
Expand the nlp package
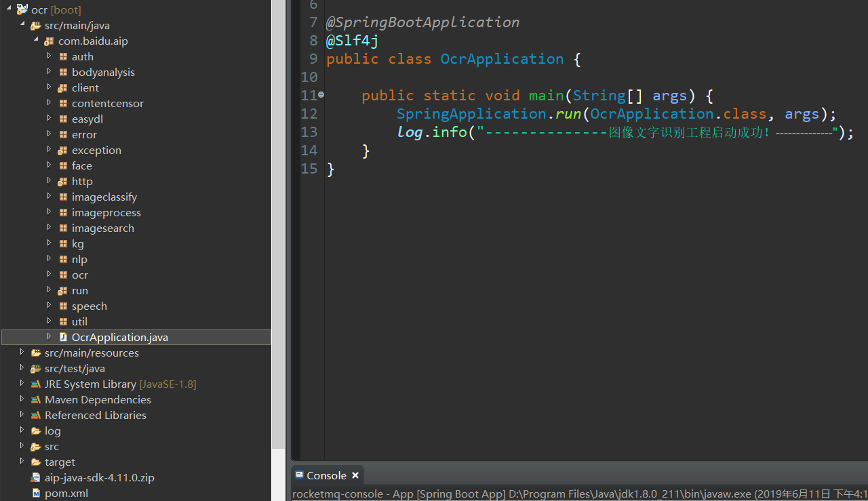(x=50, y=259)
